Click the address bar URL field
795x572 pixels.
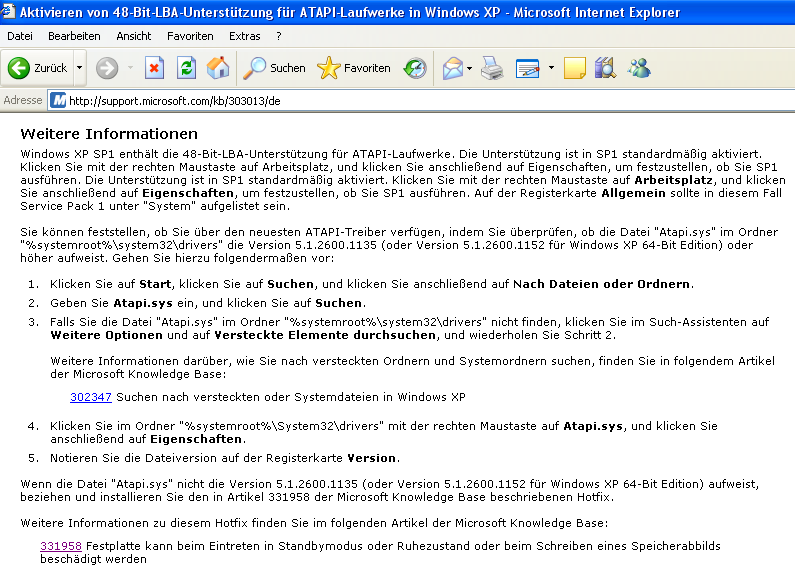[421, 100]
